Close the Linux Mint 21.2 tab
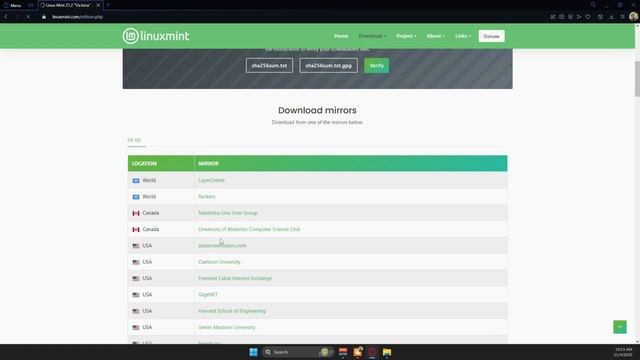This screenshot has width=640, height=360. [98, 5]
